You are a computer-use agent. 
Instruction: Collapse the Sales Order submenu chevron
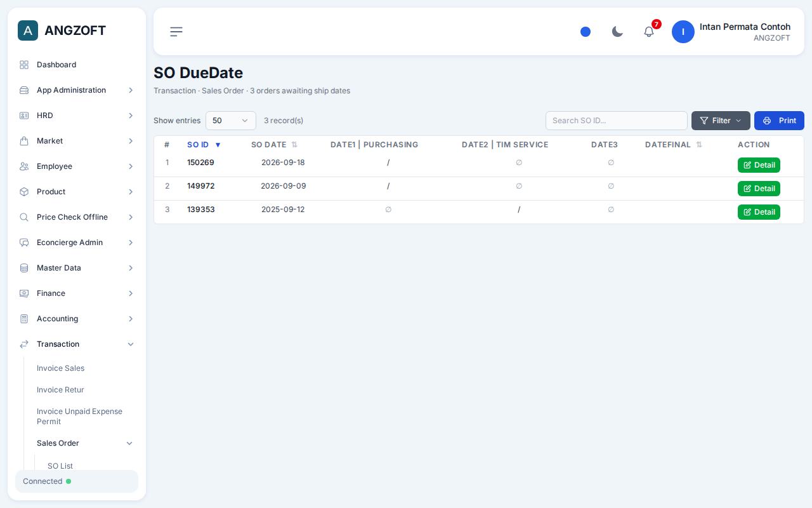coord(129,443)
